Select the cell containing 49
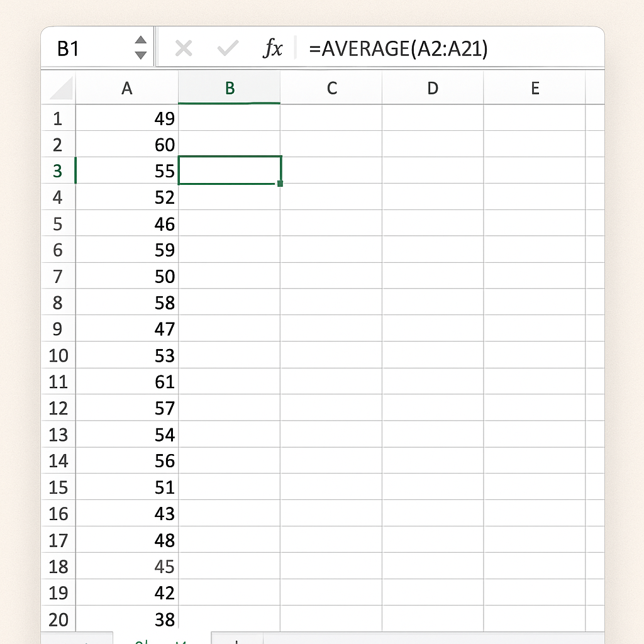The image size is (644, 644). click(x=127, y=118)
